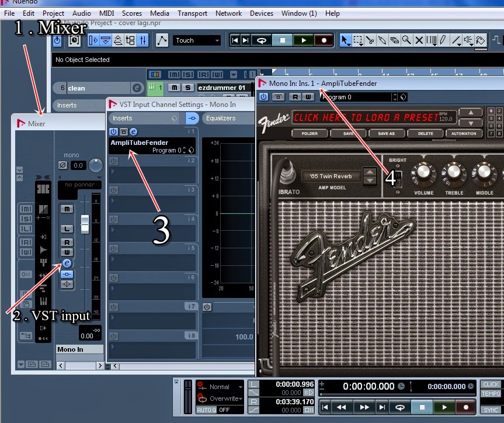Screen dimensions: 504x423
Task: Bypass the AmpliTubeFender plugin window
Action: [x=279, y=97]
